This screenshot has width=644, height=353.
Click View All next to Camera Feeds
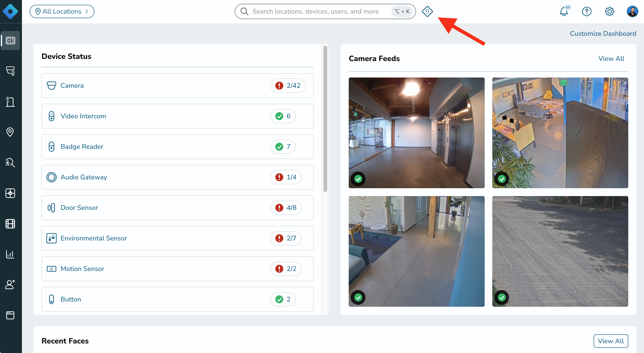pos(611,58)
